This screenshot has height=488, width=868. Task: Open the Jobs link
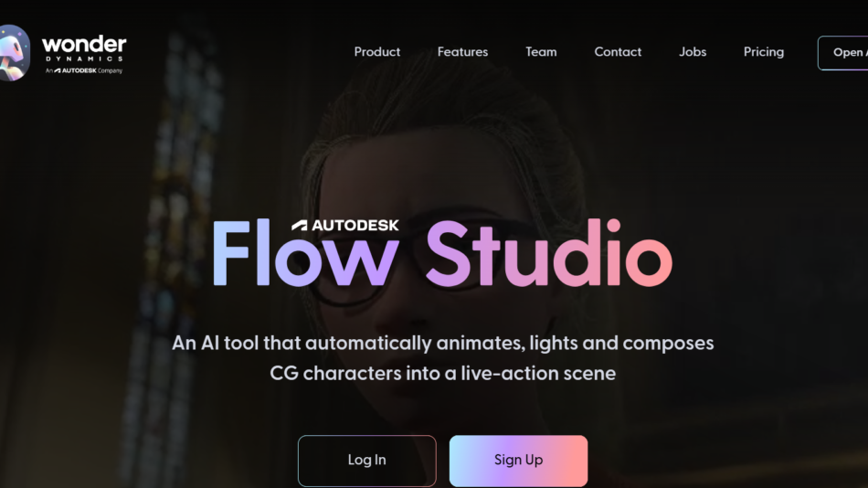[x=693, y=52]
